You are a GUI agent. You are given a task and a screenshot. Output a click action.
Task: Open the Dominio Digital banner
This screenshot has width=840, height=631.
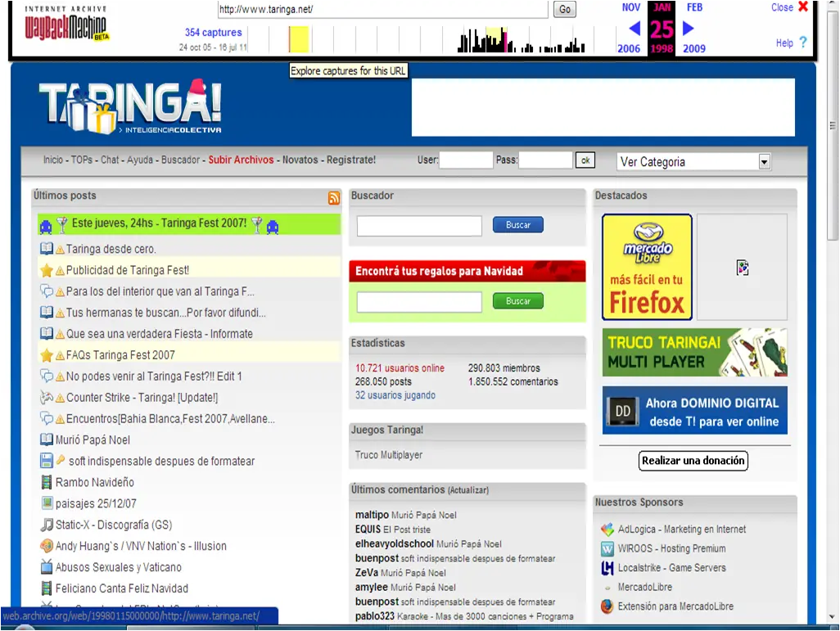[694, 410]
